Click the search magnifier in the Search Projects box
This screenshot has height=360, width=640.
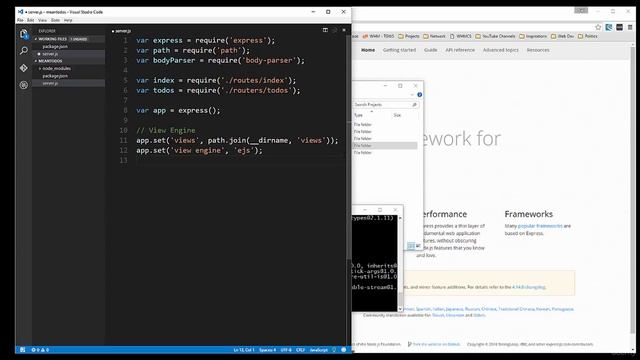(414, 105)
